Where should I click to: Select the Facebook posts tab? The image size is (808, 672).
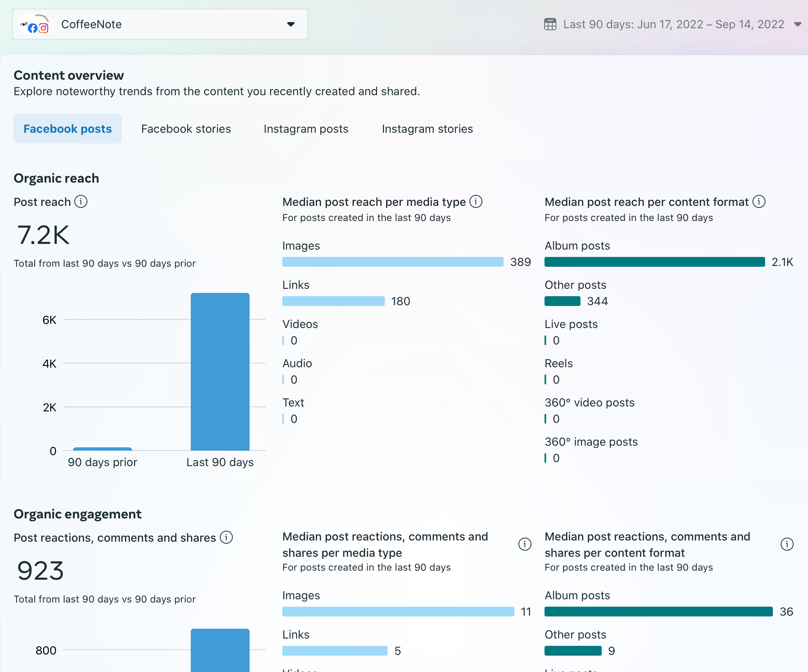pos(67,129)
